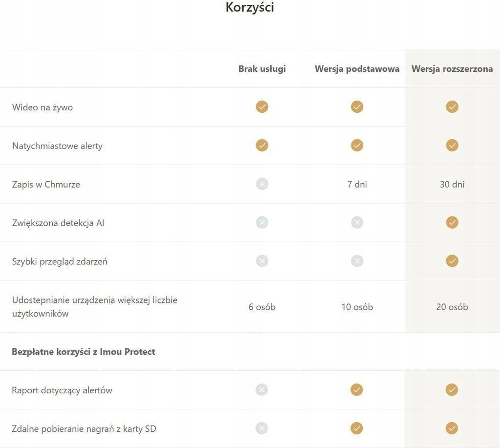
Task: Click the 20 osób sharing value
Action: [452, 307]
